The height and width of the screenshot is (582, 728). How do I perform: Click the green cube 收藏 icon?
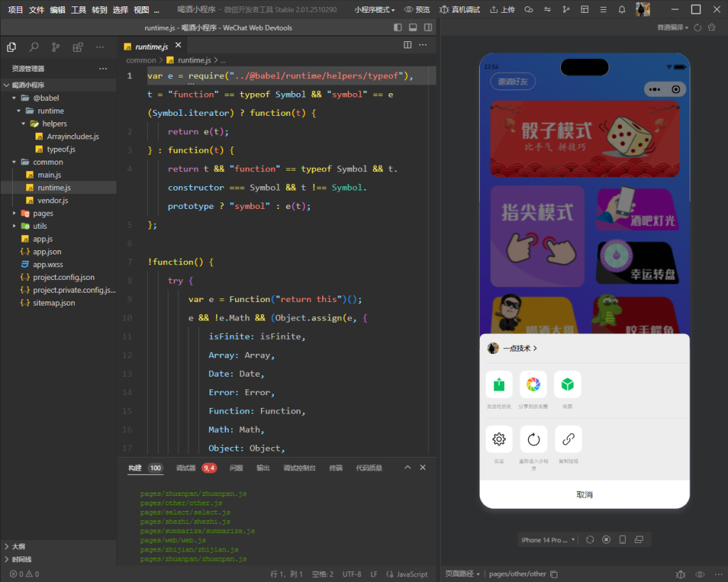568,384
